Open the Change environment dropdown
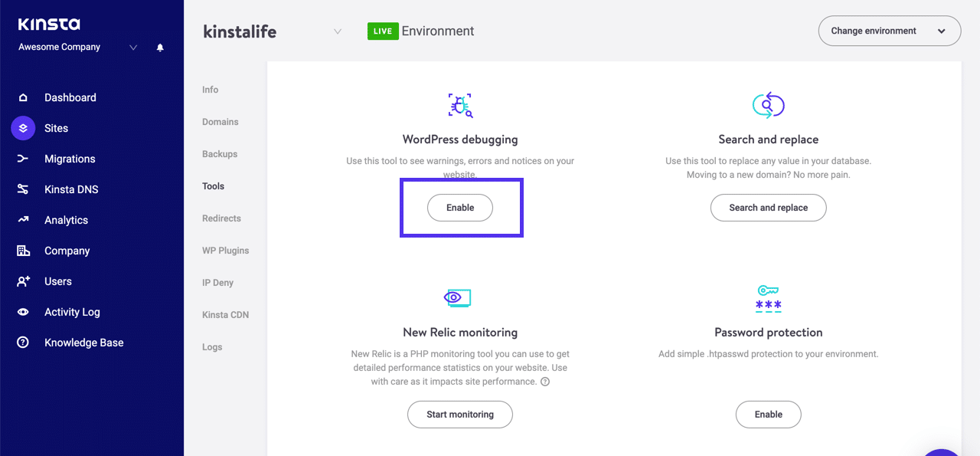 pos(889,31)
